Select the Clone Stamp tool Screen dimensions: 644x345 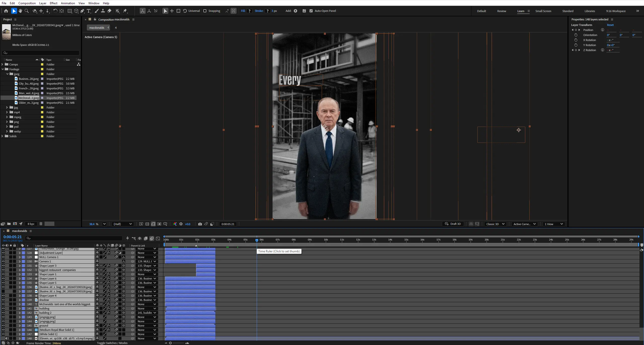[x=103, y=11]
